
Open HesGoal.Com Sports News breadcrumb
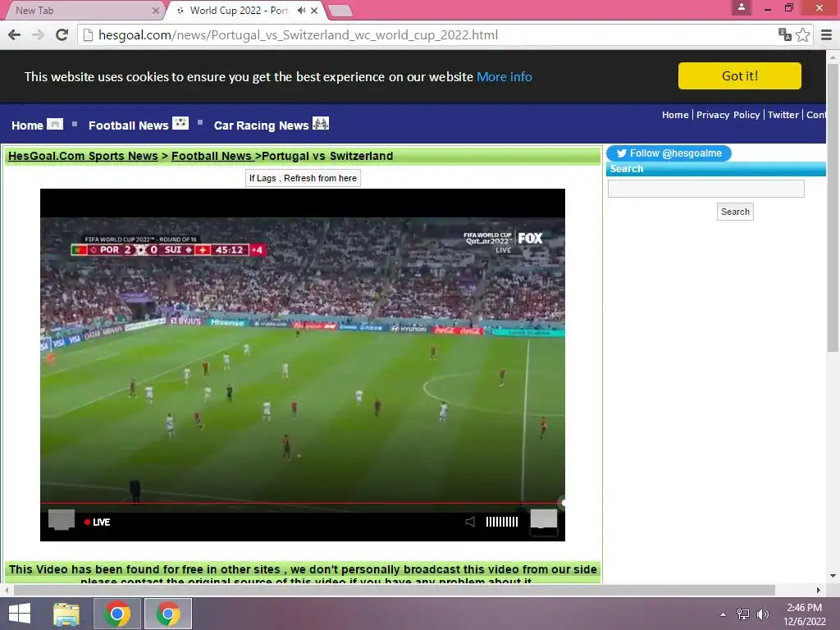(83, 156)
